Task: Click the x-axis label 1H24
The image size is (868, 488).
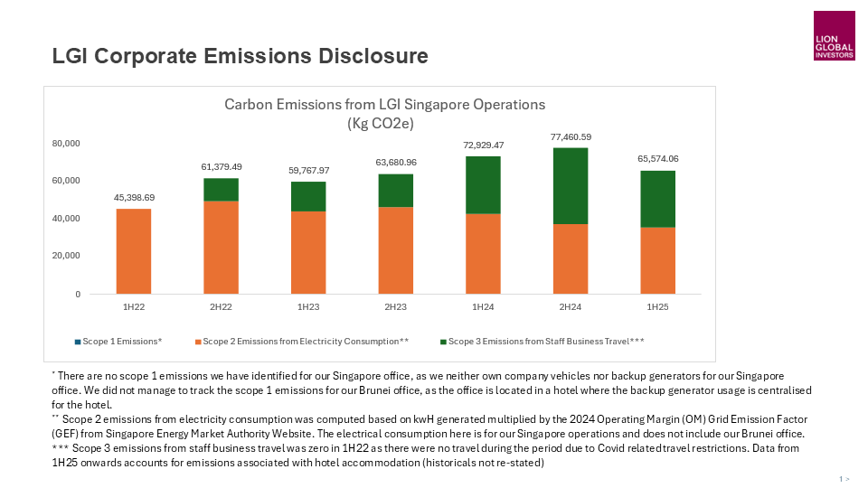Action: [483, 307]
